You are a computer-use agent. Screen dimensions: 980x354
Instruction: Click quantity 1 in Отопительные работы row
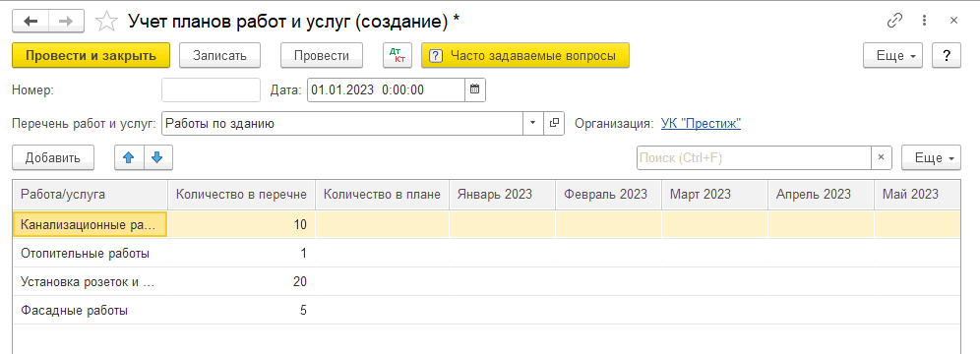[241, 254]
